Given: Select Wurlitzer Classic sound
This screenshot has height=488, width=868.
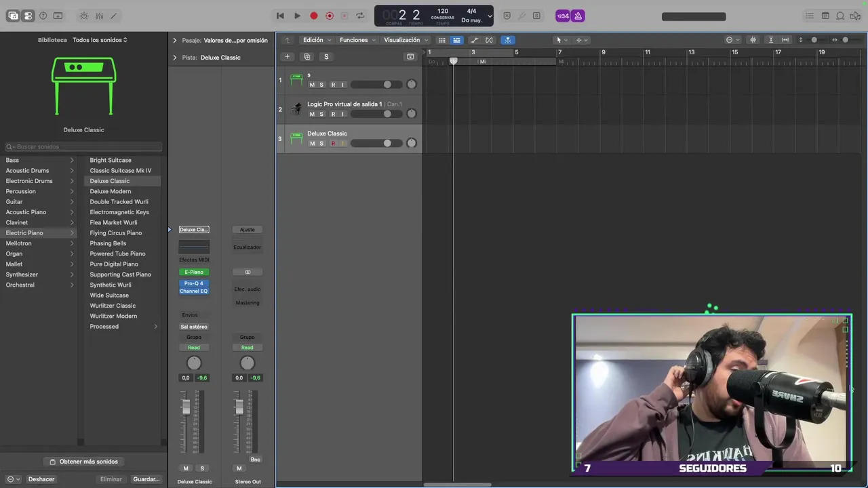Looking at the screenshot, I should [113, 306].
